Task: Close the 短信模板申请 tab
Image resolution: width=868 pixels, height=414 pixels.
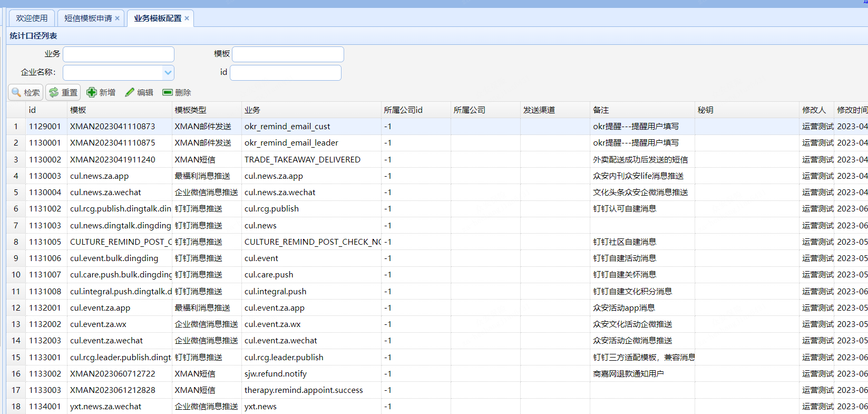Action: pyautogui.click(x=118, y=18)
